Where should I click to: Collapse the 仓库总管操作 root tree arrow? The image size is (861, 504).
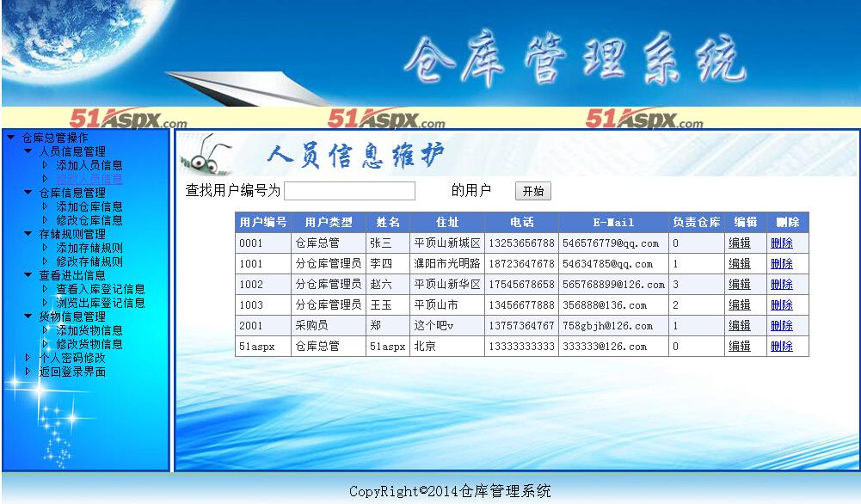(10, 138)
